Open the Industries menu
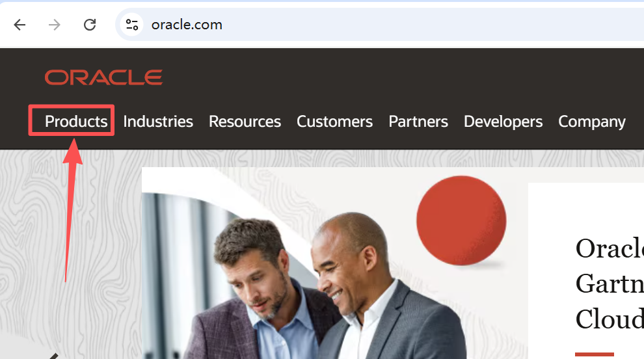 (x=158, y=122)
